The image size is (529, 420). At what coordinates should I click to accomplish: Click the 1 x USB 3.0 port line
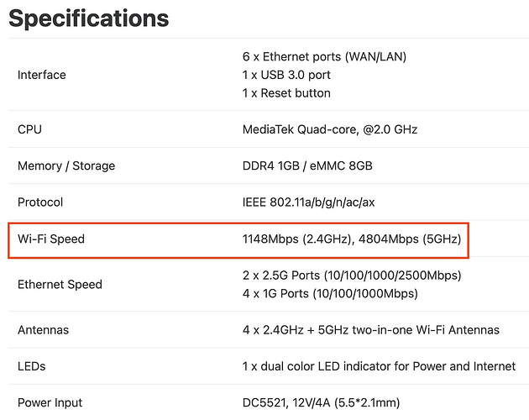pos(286,75)
